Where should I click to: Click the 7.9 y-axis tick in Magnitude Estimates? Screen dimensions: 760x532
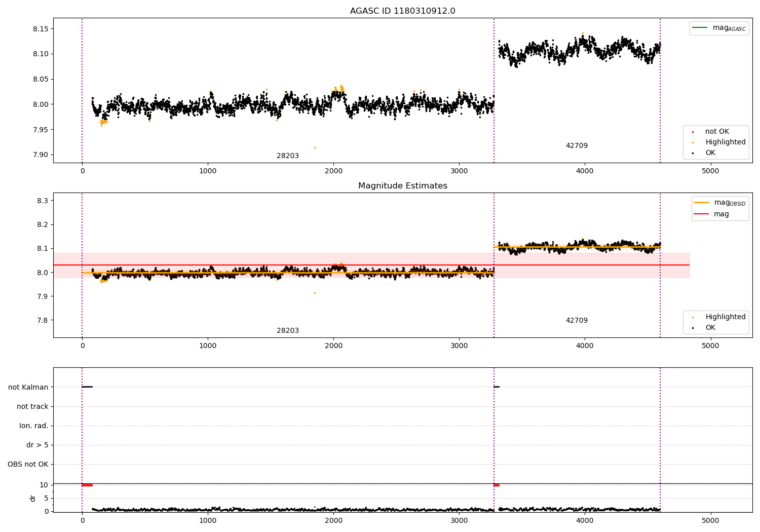pos(43,296)
